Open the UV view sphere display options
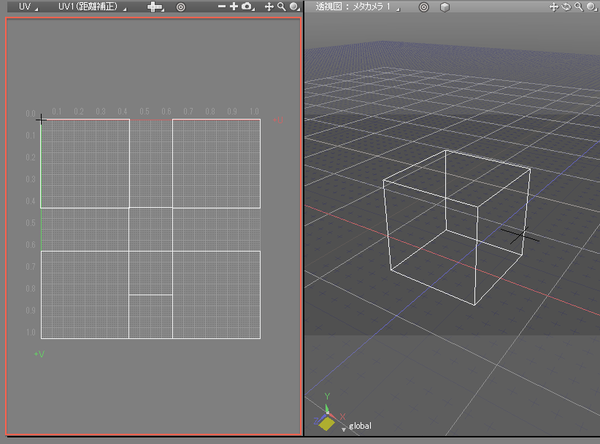The height and width of the screenshot is (444, 600). [x=294, y=7]
